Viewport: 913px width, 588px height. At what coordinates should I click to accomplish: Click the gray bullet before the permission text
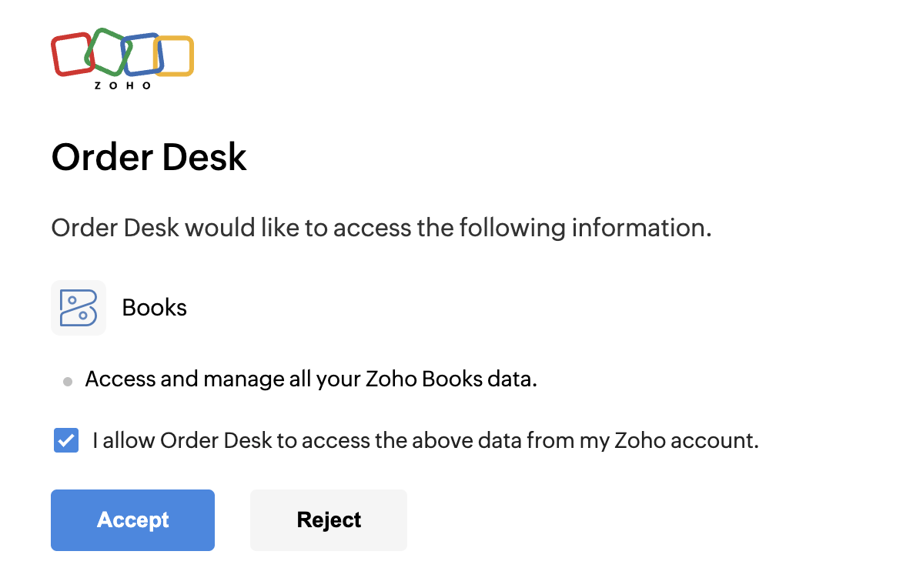click(68, 382)
